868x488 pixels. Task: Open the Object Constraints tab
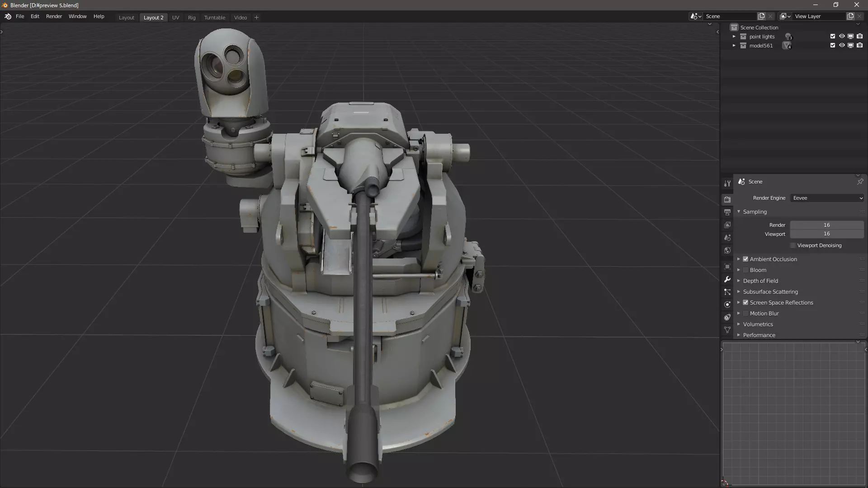[727, 317]
